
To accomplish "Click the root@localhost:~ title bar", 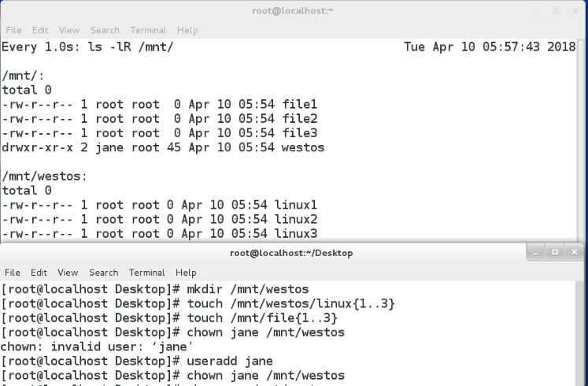I will 293,11.
